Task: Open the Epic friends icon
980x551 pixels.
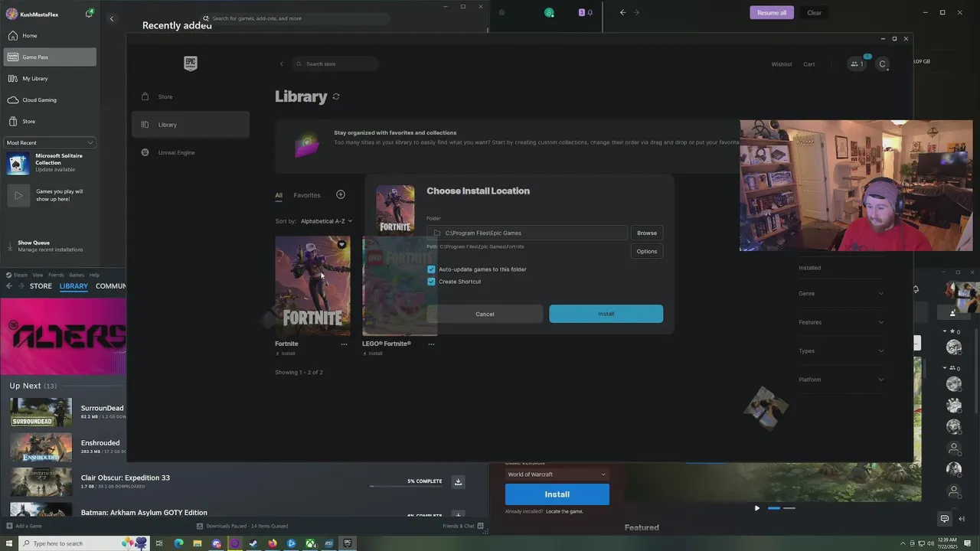Action: (857, 64)
